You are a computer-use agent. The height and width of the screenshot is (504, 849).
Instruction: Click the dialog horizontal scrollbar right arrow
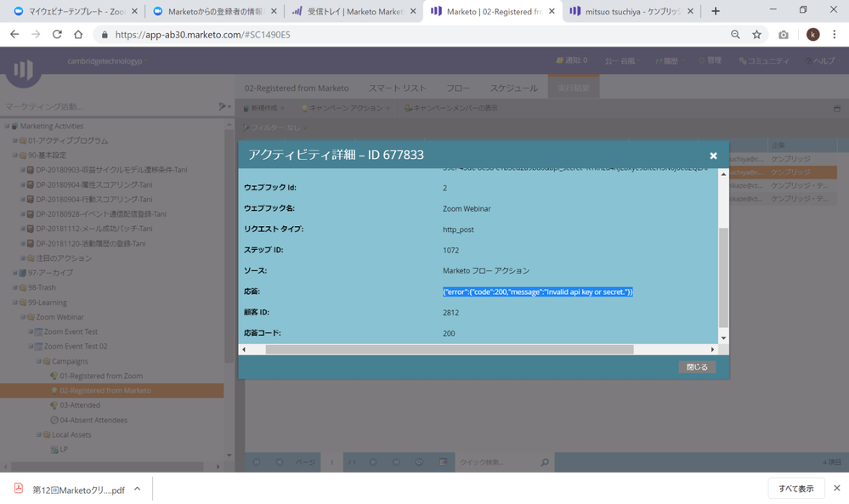(x=712, y=349)
